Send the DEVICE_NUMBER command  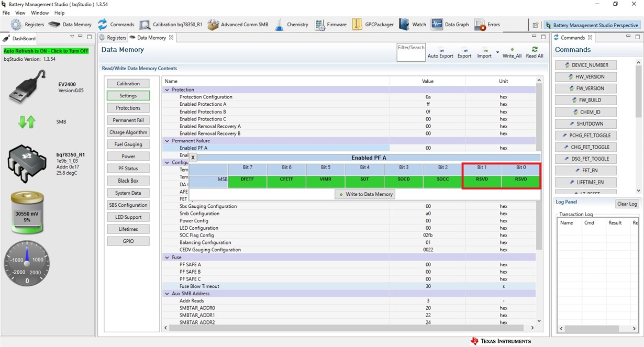(x=586, y=65)
